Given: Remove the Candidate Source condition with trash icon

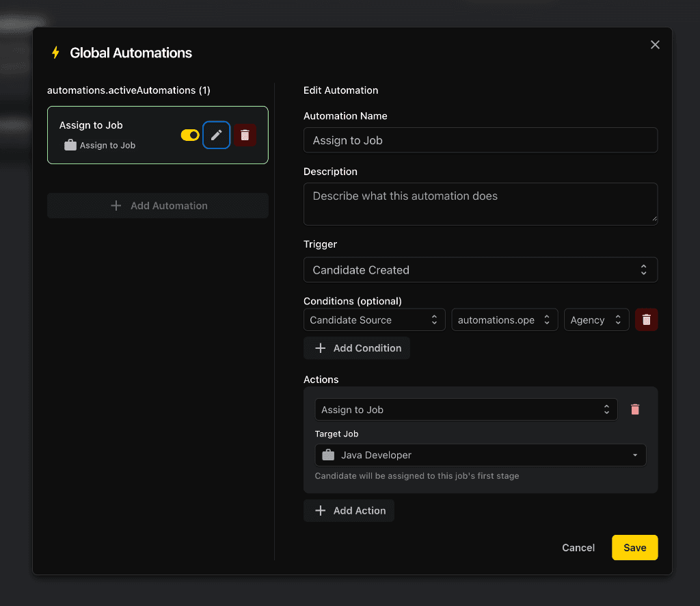Looking at the screenshot, I should [x=646, y=319].
